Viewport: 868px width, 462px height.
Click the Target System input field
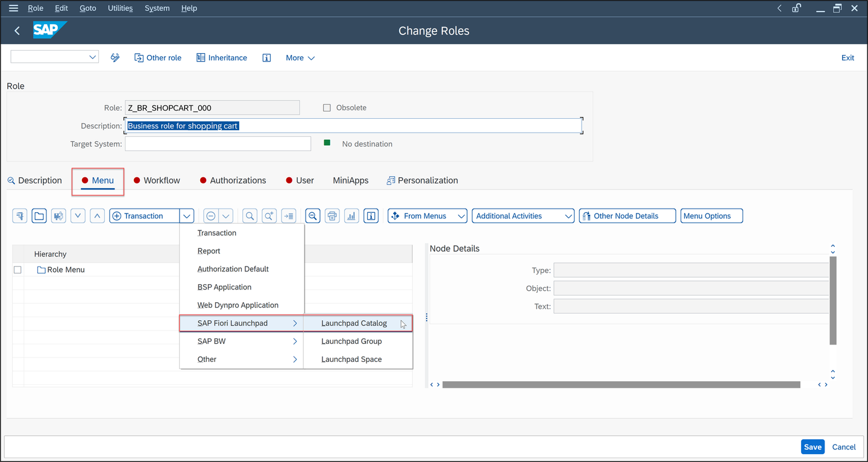[218, 144]
